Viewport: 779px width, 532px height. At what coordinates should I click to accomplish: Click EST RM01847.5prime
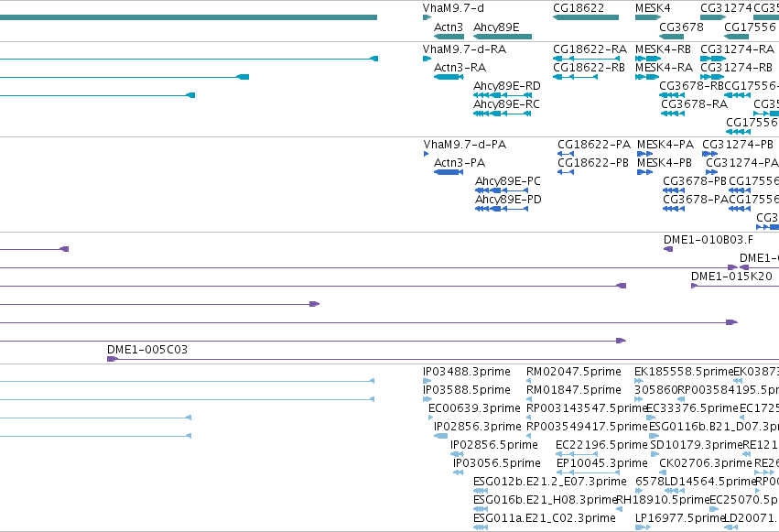(528, 399)
